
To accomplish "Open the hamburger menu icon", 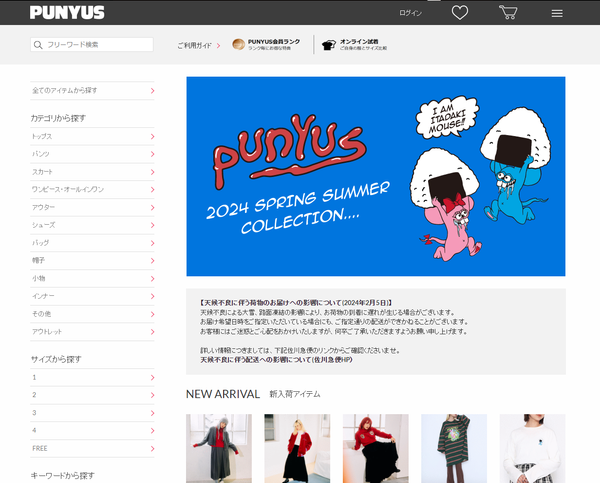I will (557, 13).
